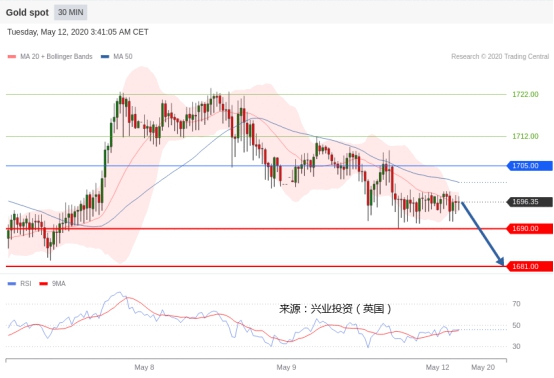Click the black 1696.35 current price tag
The width and height of the screenshot is (554, 378).
pyautogui.click(x=530, y=202)
